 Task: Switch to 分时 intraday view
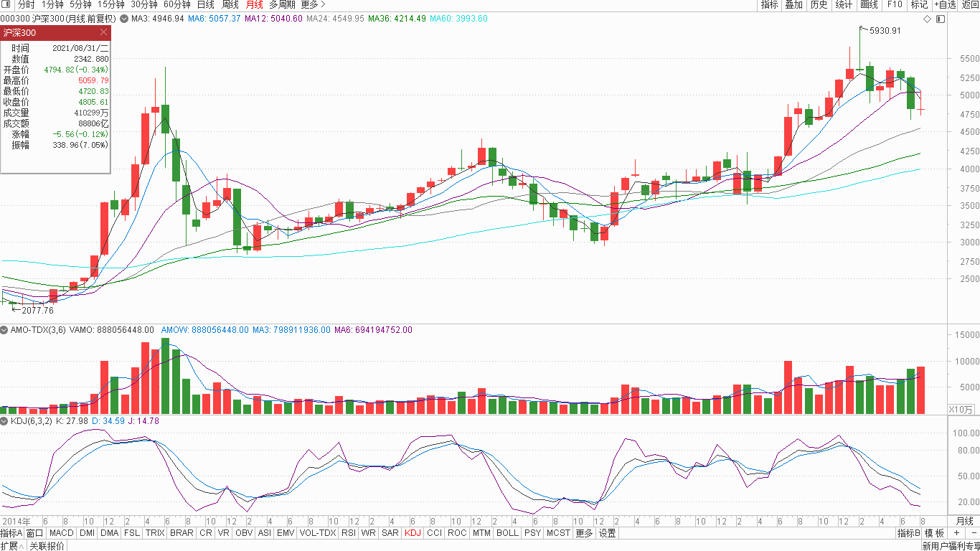click(26, 4)
